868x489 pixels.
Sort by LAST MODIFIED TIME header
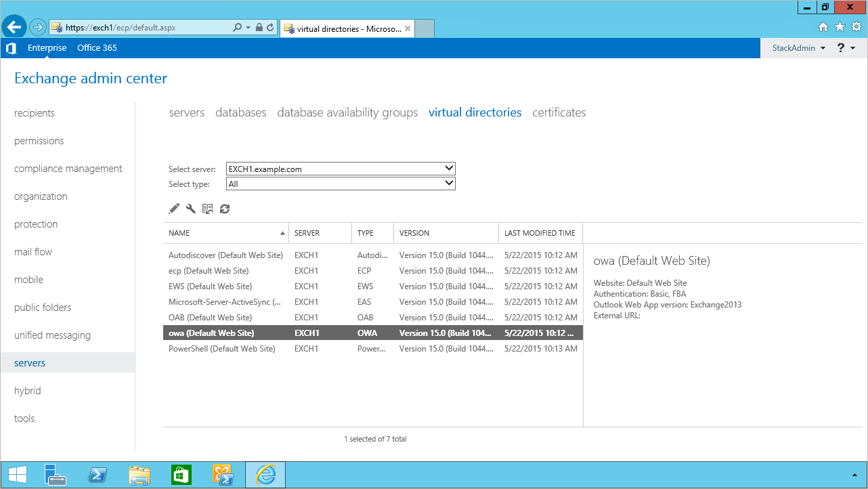(540, 233)
